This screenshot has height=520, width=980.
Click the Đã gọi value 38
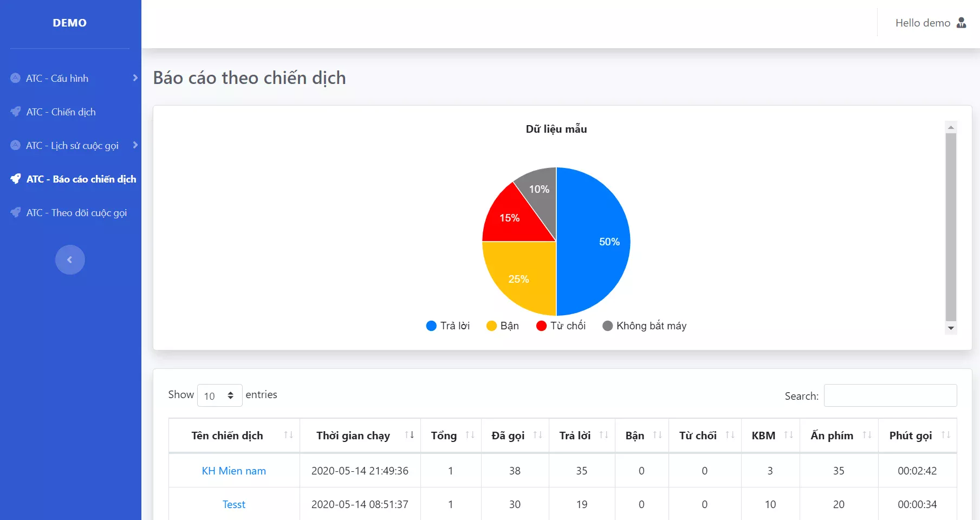[x=515, y=471]
